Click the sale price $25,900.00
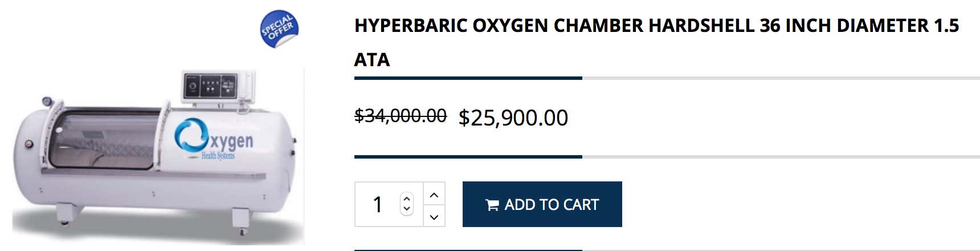Viewport: 980px width, 251px height. [513, 118]
